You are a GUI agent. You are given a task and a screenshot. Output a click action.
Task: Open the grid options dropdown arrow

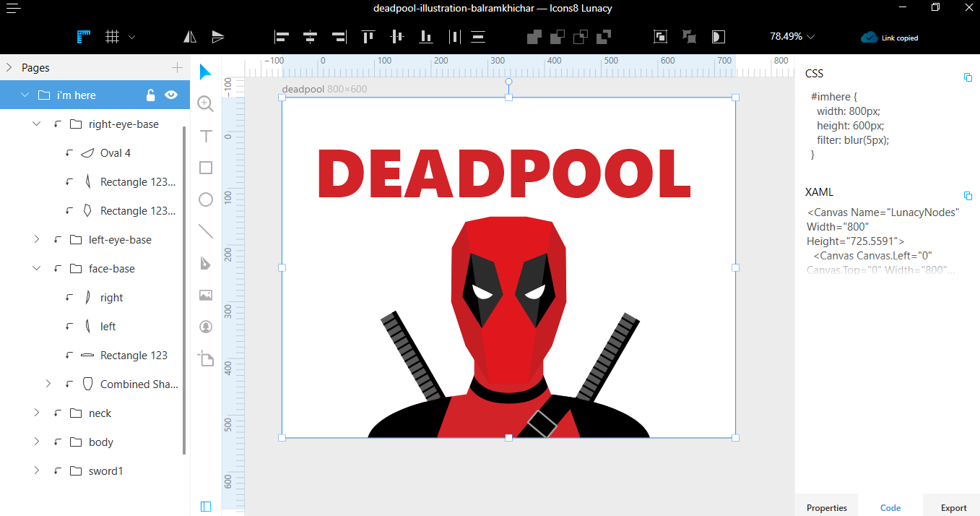tap(131, 37)
